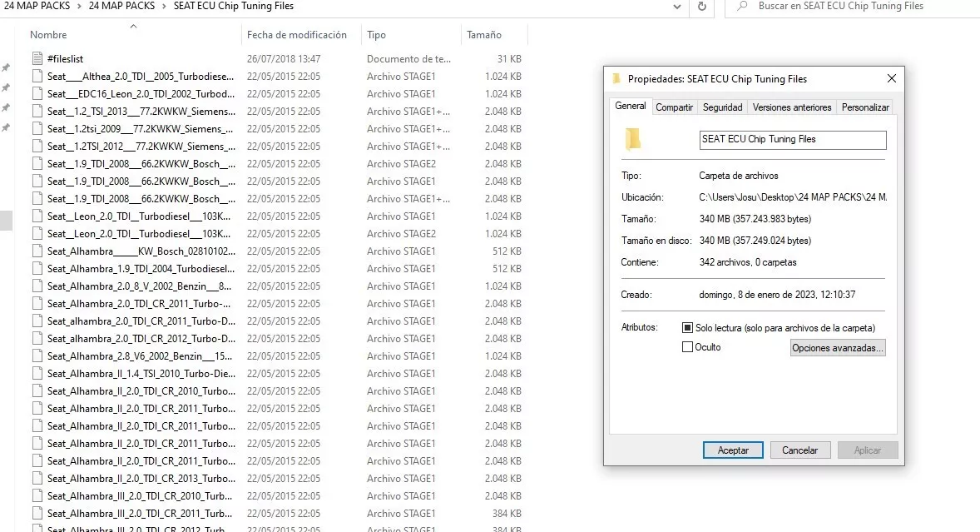
Task: Close the Propiedades dialog with the X
Action: click(892, 78)
